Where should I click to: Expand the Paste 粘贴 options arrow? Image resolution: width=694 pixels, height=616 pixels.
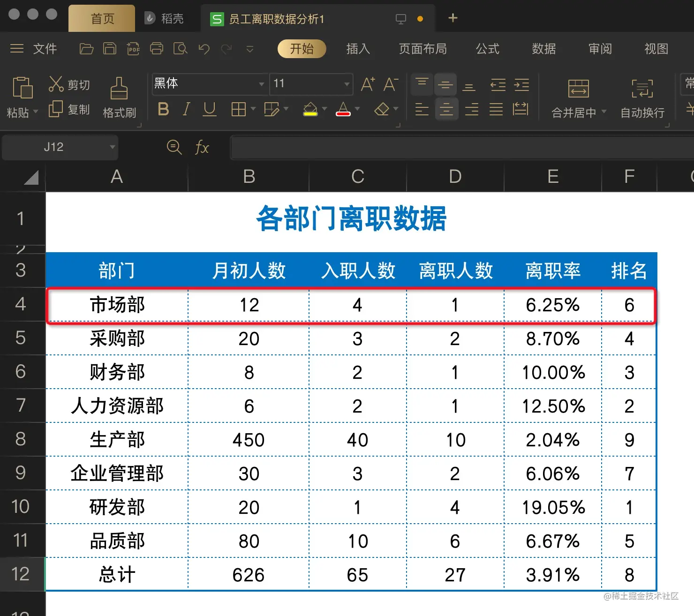coord(36,113)
